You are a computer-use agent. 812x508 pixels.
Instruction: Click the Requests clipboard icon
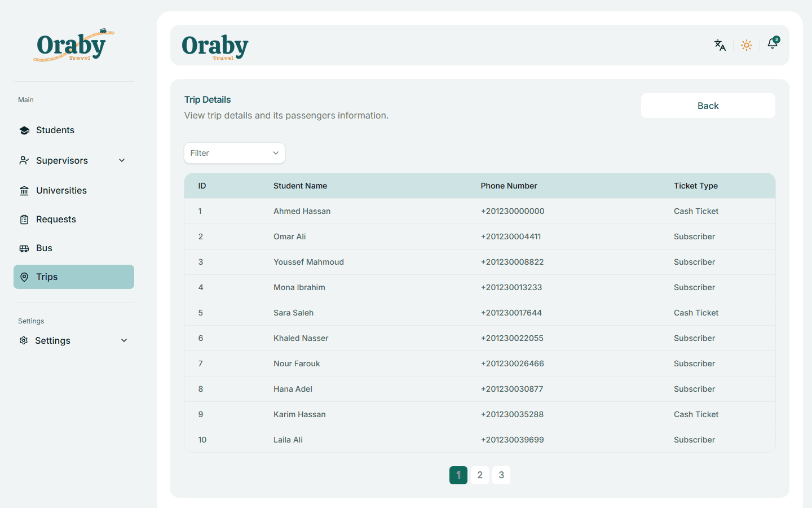coord(24,220)
